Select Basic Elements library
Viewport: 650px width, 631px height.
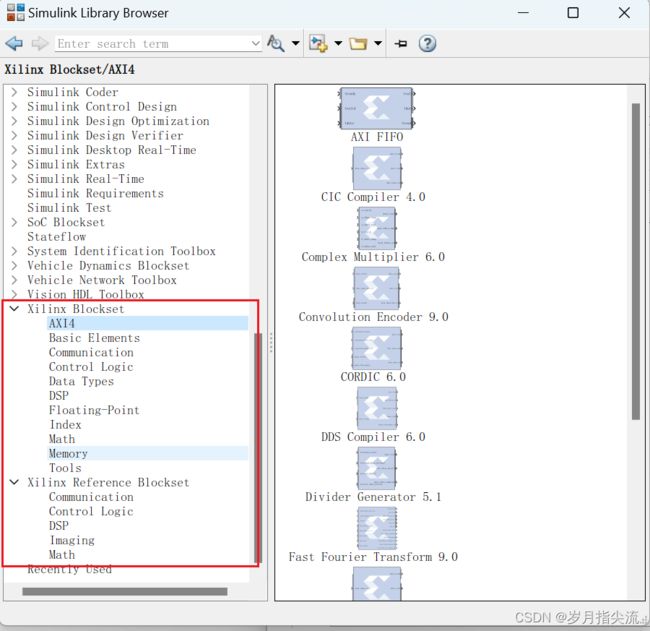pos(95,338)
